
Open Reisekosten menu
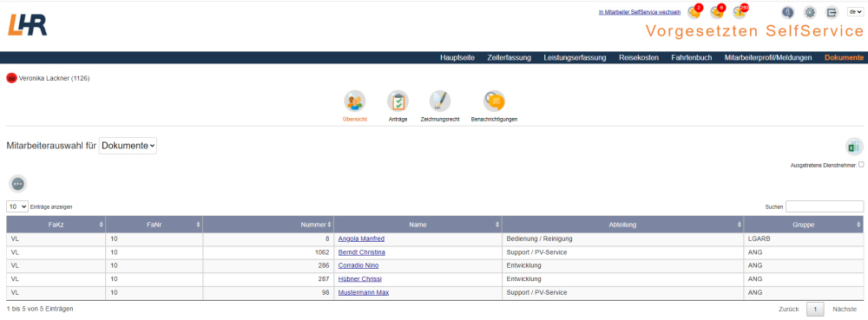[x=639, y=57]
